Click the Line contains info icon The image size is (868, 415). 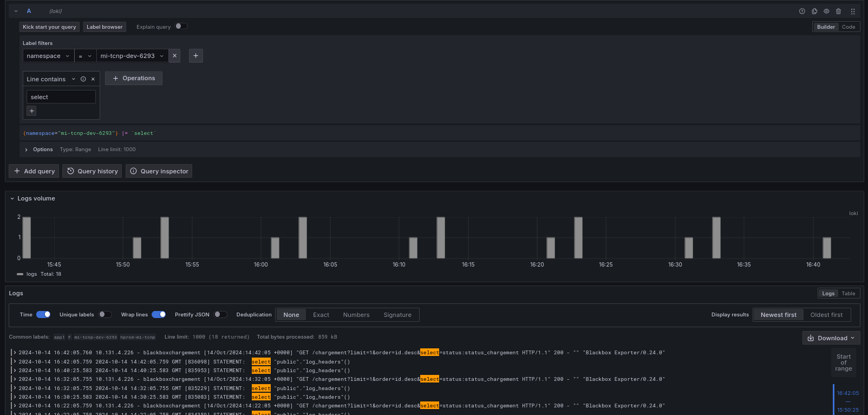pyautogui.click(x=83, y=79)
